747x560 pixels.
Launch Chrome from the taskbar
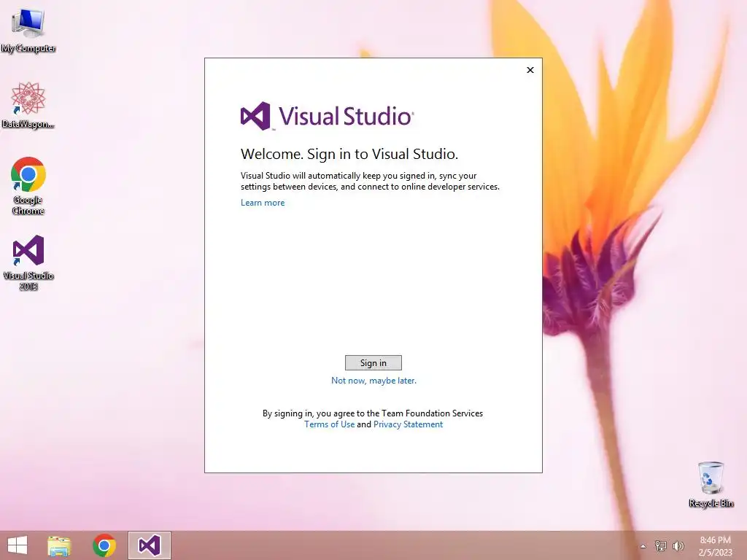click(x=104, y=545)
